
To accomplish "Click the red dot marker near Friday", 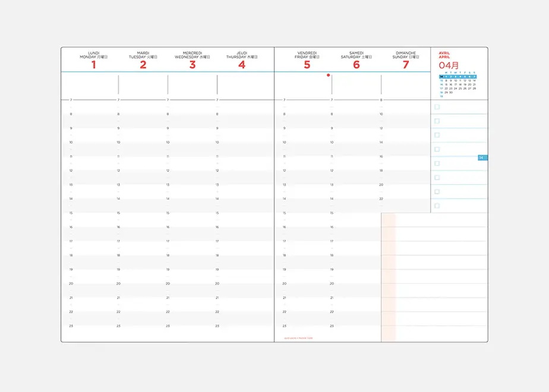I will tap(328, 75).
